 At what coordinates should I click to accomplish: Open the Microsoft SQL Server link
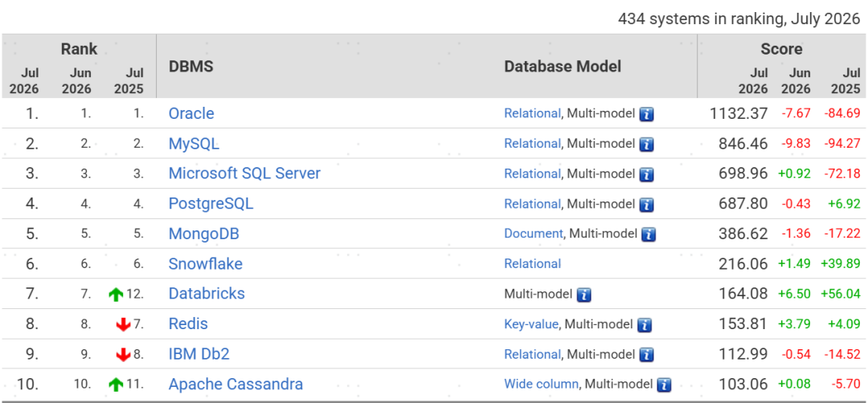pos(244,173)
